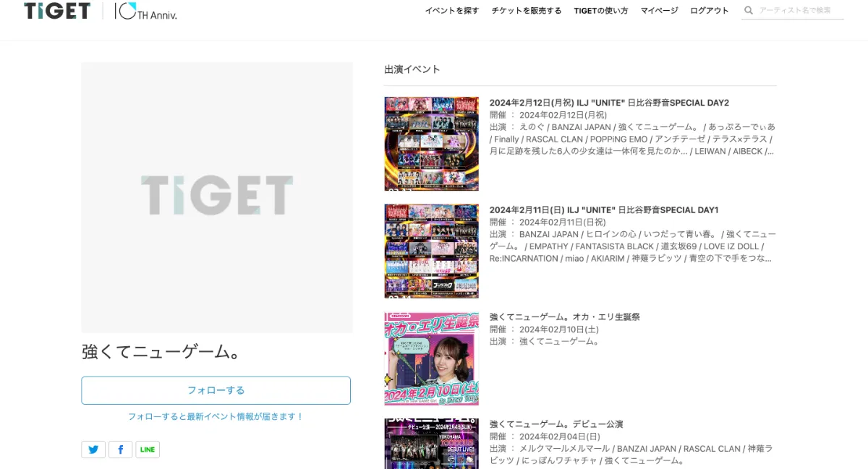The height and width of the screenshot is (469, 868).
Task: Open thumbnail for オカ・エリ生誕祭 event
Action: point(432,358)
